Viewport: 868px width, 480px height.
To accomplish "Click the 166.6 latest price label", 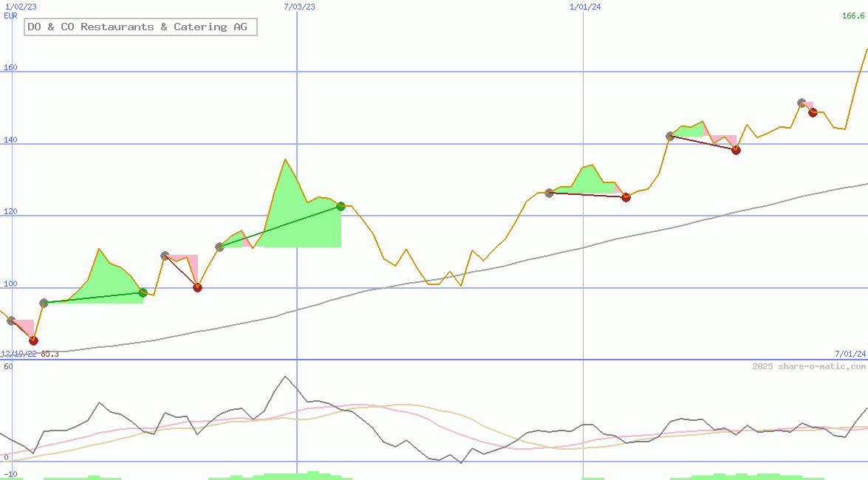I will [854, 16].
